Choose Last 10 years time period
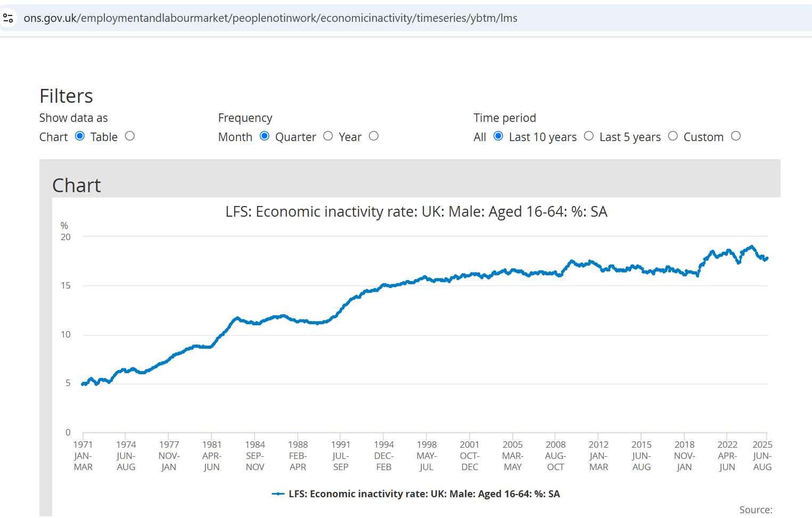812x518 pixels. tap(589, 136)
